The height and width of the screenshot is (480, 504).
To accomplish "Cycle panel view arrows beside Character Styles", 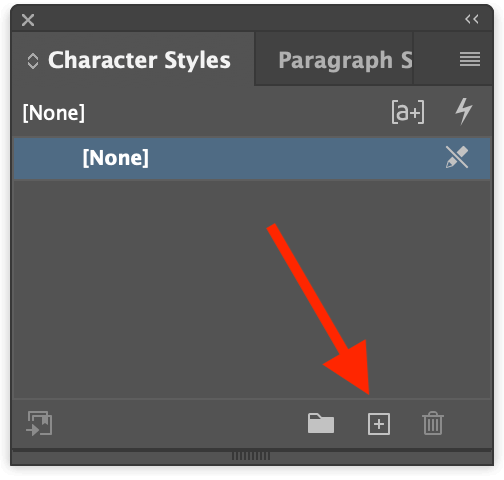I will tap(33, 61).
